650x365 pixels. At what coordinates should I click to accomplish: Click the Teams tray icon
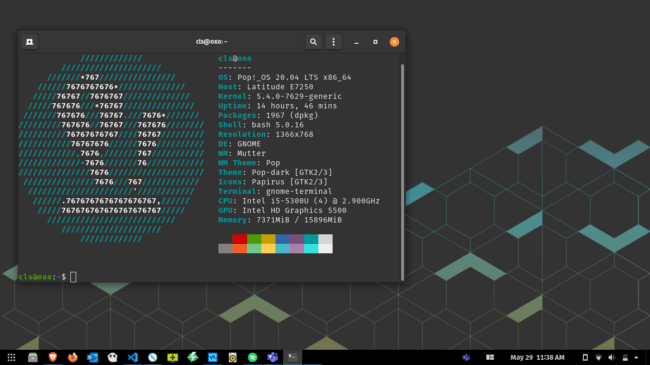[x=466, y=357]
